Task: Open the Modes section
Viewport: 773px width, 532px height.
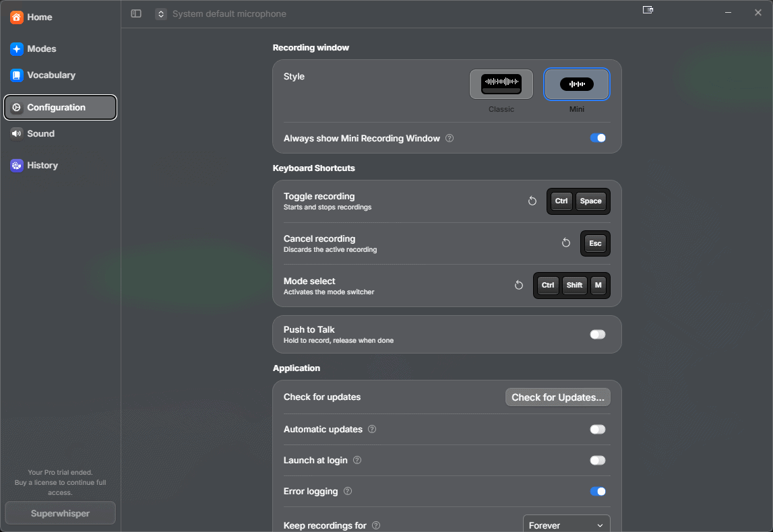Action: (x=42, y=49)
